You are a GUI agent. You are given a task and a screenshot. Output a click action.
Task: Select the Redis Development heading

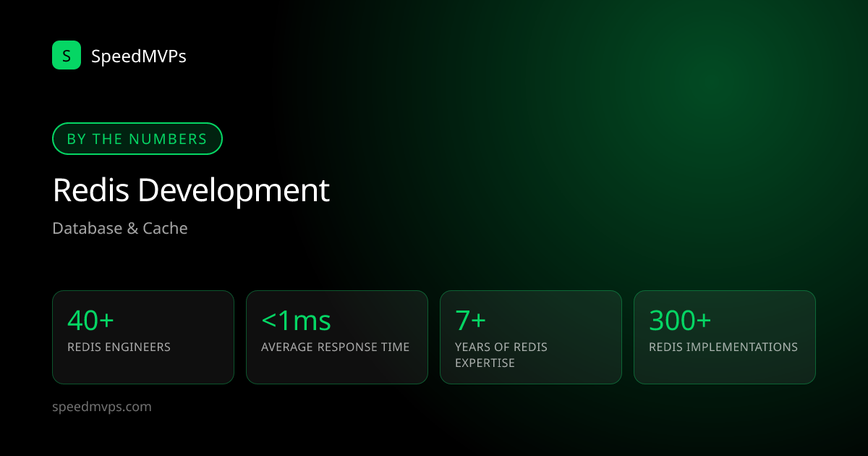coord(191,190)
